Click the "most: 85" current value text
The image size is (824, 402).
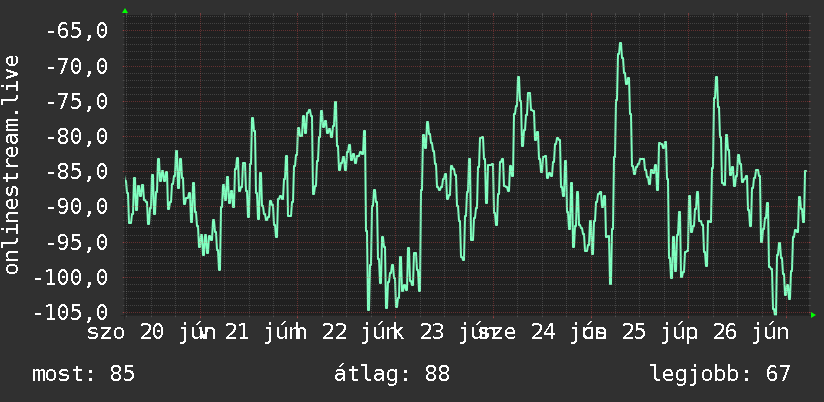[x=84, y=374]
